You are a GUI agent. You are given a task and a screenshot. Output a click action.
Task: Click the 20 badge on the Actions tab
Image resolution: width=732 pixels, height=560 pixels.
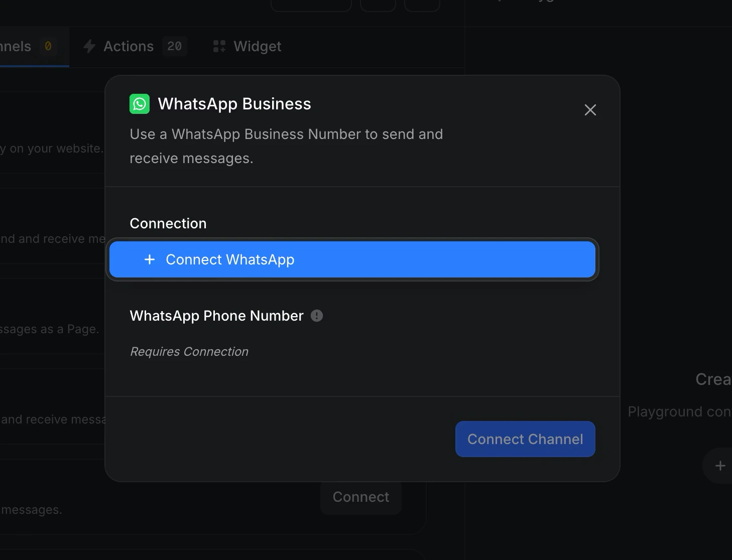(175, 46)
